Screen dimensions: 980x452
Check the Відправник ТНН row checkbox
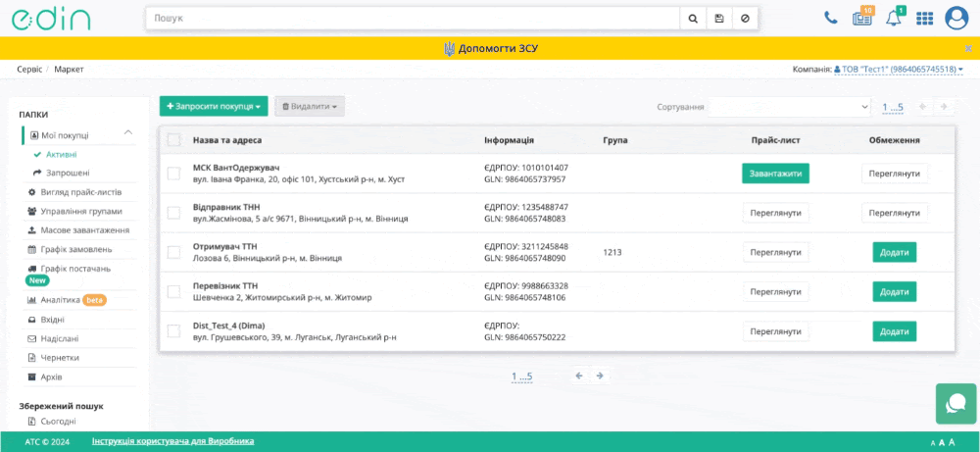point(173,213)
